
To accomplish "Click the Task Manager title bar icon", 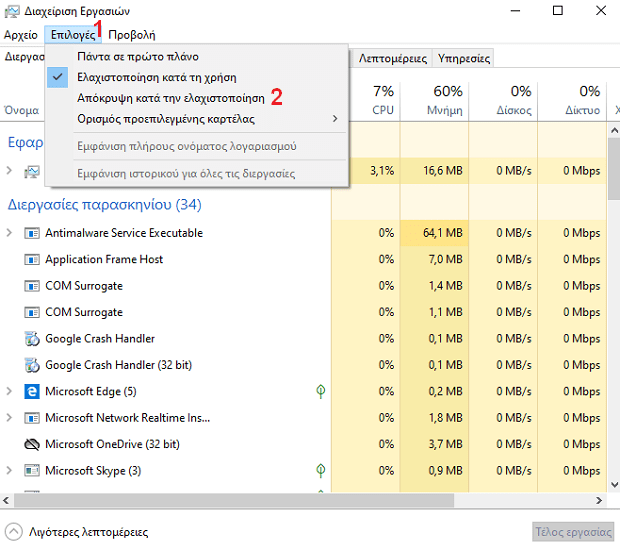I will click(12, 11).
